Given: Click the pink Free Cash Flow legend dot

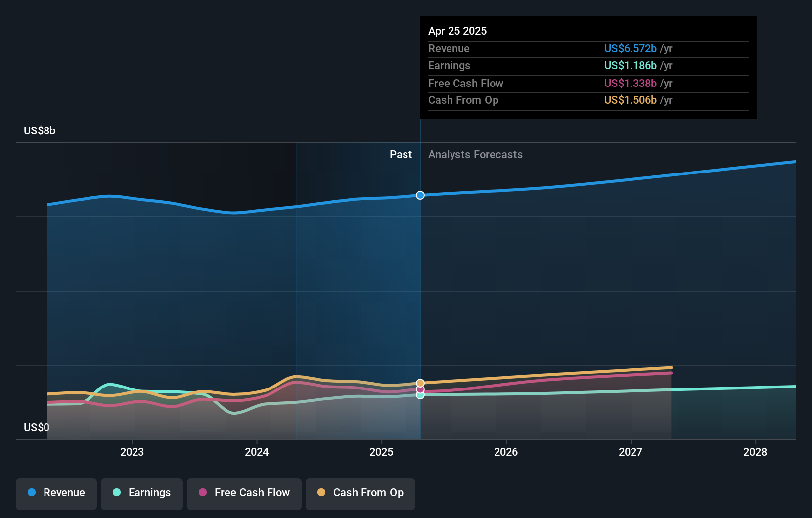Looking at the screenshot, I should click(x=203, y=492).
